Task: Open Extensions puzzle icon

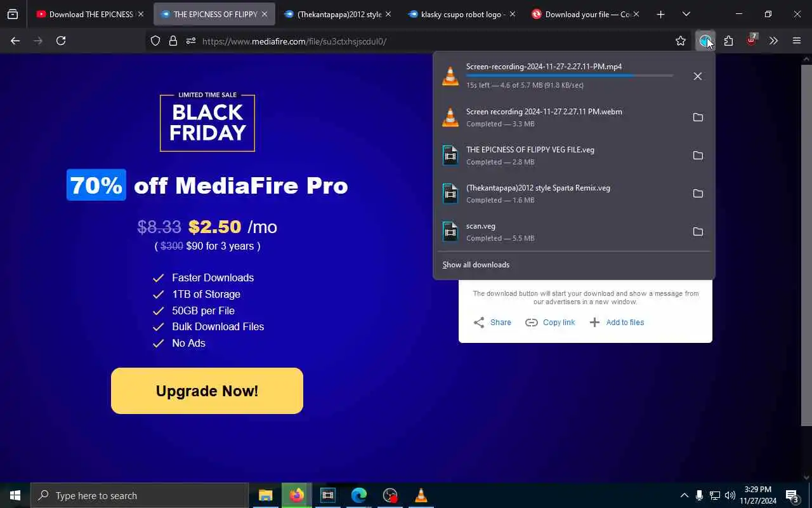Action: coord(728,41)
